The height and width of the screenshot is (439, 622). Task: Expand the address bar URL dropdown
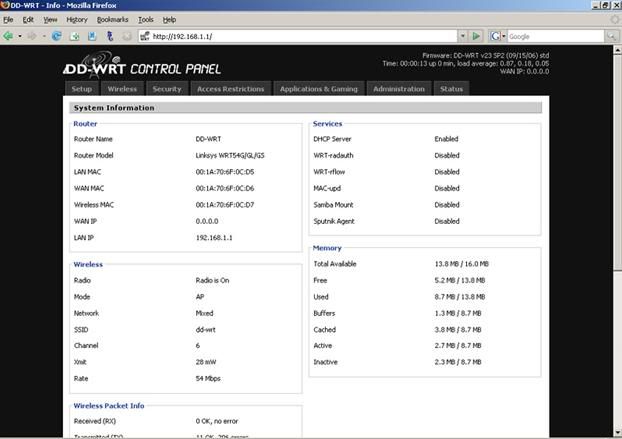(462, 36)
